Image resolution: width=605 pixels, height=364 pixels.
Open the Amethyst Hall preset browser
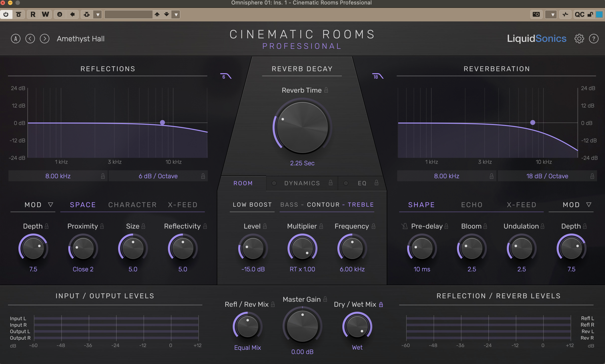point(81,39)
